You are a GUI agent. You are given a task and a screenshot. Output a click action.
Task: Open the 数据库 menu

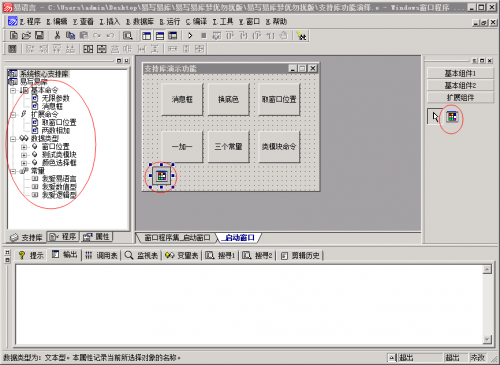click(140, 22)
